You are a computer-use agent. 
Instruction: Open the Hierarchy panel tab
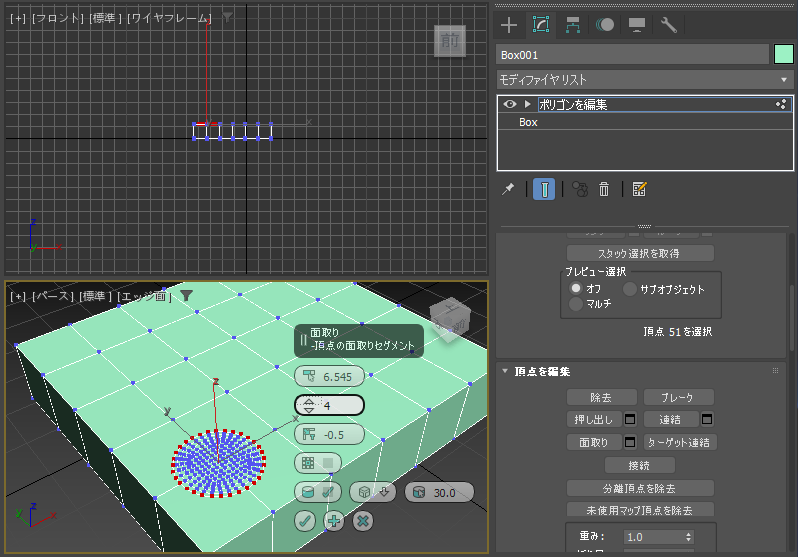573,24
